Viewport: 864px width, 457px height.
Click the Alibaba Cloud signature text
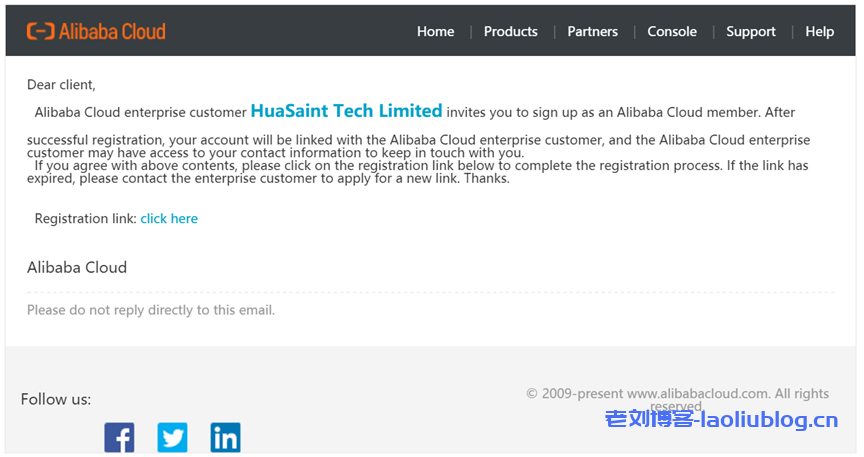pos(77,267)
